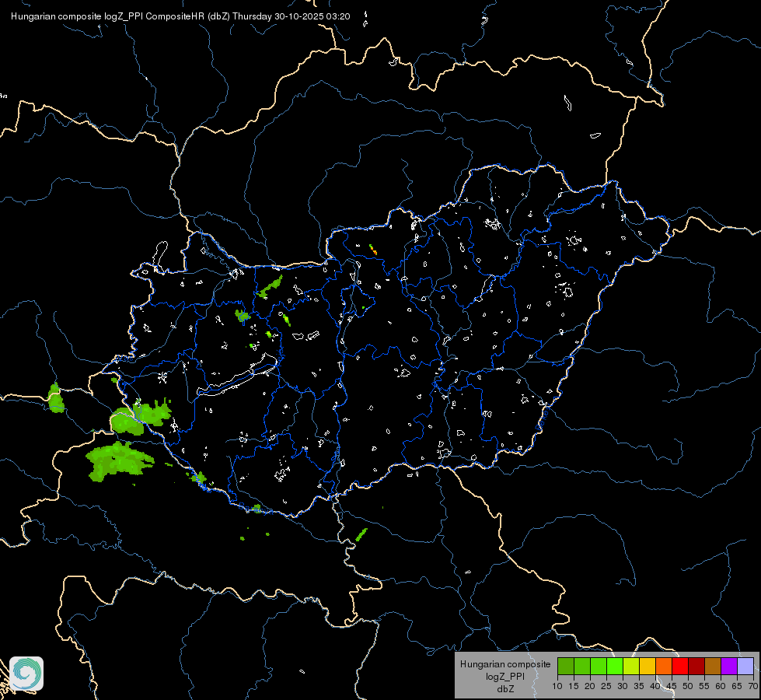This screenshot has width=761, height=700.
Task: Click the legend scale value '65'
Action: [737, 687]
